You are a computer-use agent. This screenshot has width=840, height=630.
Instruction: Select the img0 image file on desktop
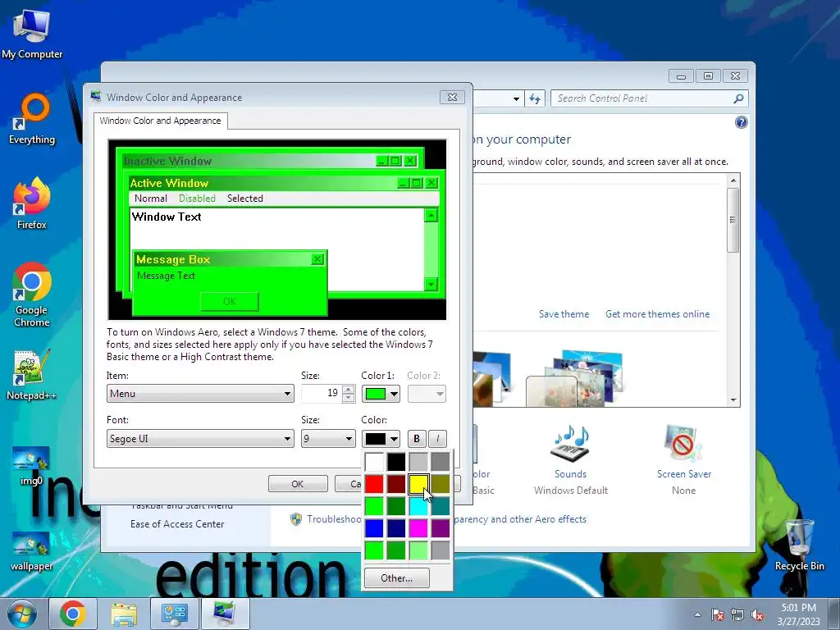tap(31, 466)
